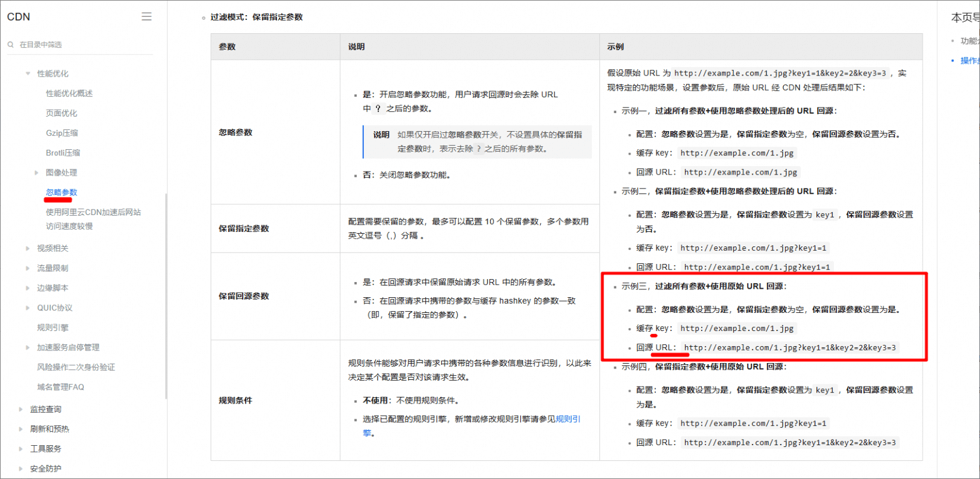Click 示例三 heading text

704,286
